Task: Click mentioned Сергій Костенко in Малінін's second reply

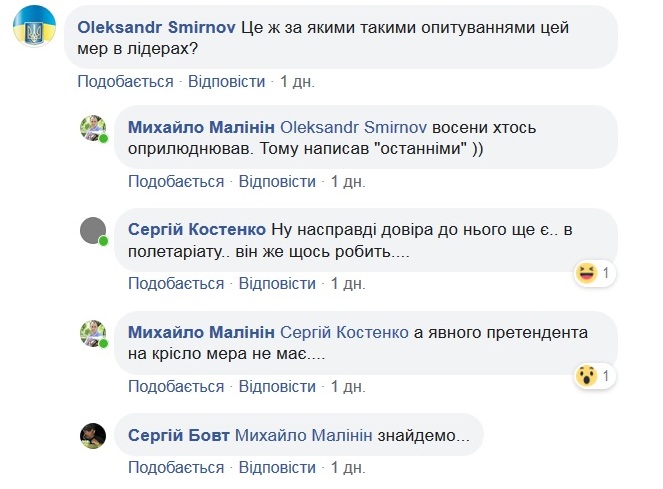Action: click(x=342, y=331)
